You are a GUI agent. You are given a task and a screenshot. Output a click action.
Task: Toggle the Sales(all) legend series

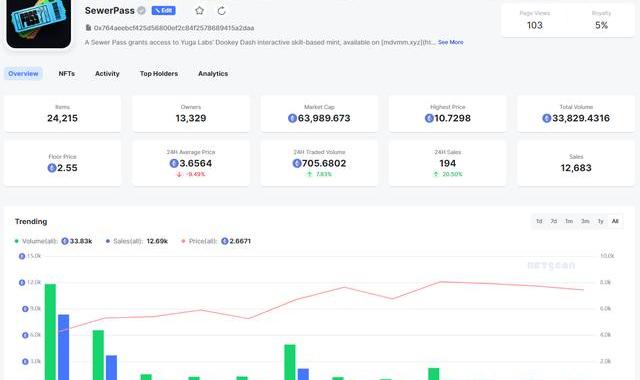coord(136,241)
